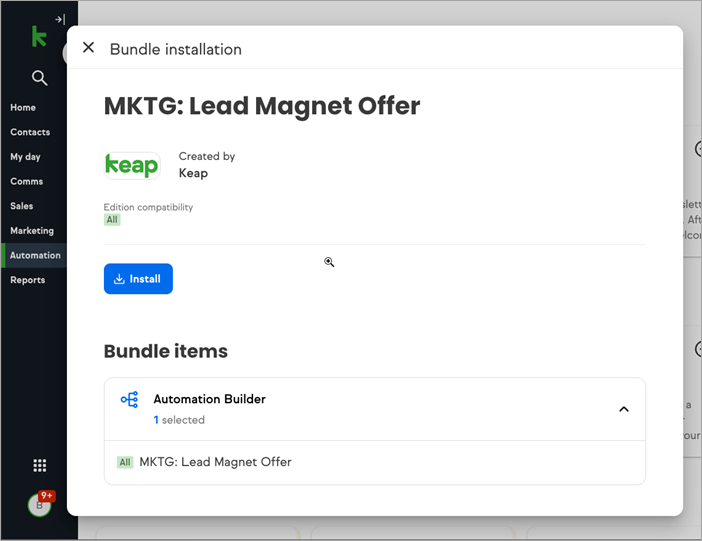Install the MKTG: Lead Magnet Offer bundle
702x541 pixels.
(x=138, y=279)
